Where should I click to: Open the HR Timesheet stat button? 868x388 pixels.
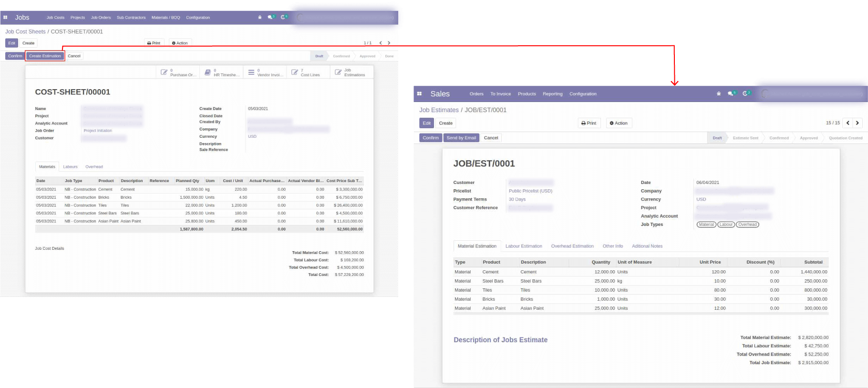[221, 72]
